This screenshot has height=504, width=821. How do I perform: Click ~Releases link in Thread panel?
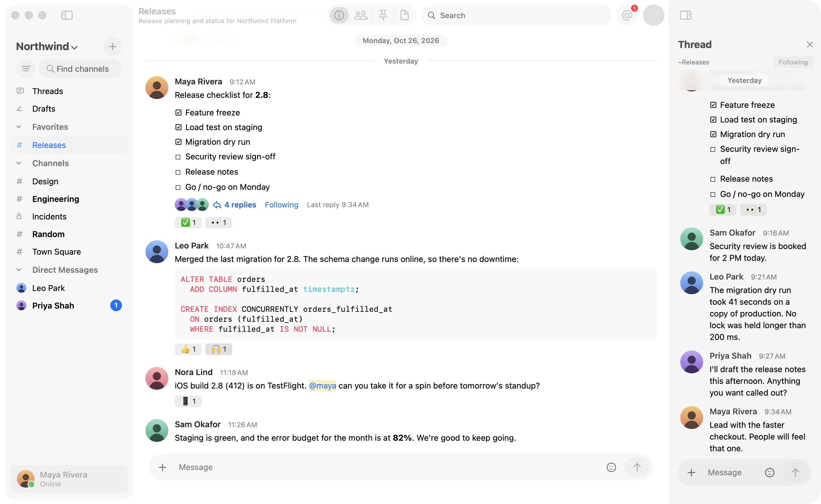point(693,62)
